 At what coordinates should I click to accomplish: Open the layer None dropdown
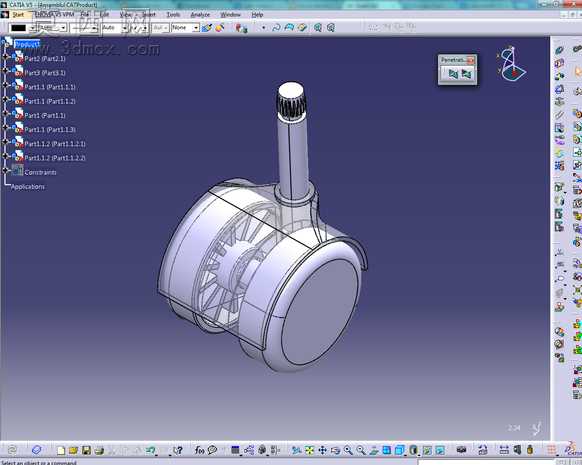point(196,28)
